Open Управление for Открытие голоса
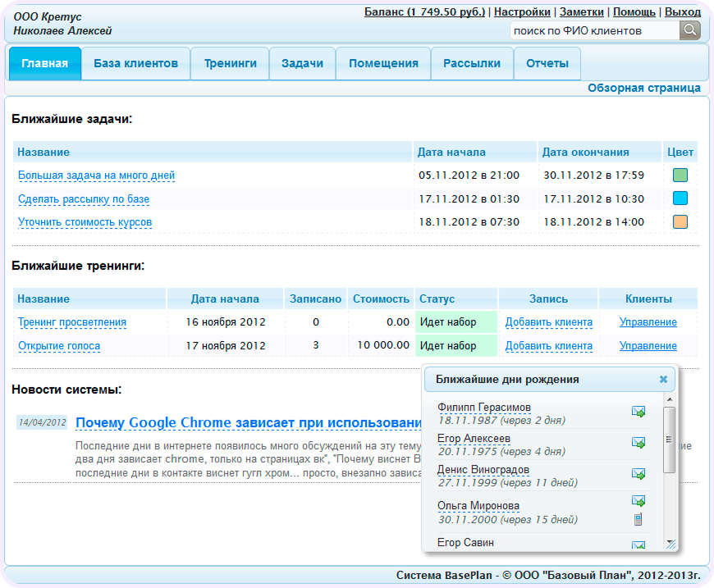The width and height of the screenshot is (714, 588). pyautogui.click(x=648, y=346)
